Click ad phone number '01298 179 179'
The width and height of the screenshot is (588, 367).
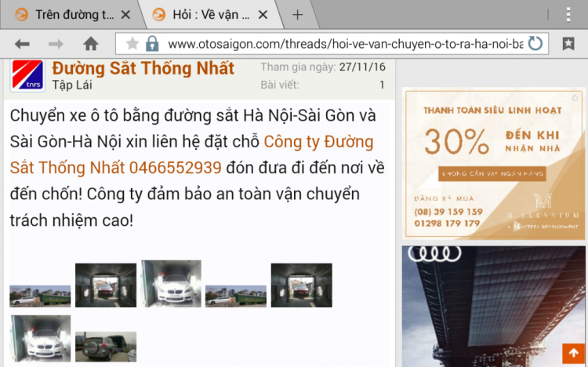[x=447, y=223]
